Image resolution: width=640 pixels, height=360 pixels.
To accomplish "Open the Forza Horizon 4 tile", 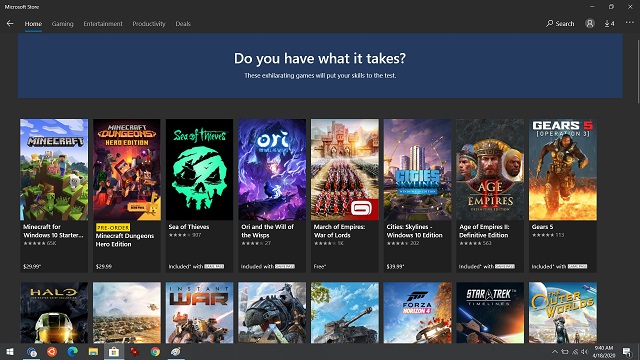I will [x=417, y=312].
